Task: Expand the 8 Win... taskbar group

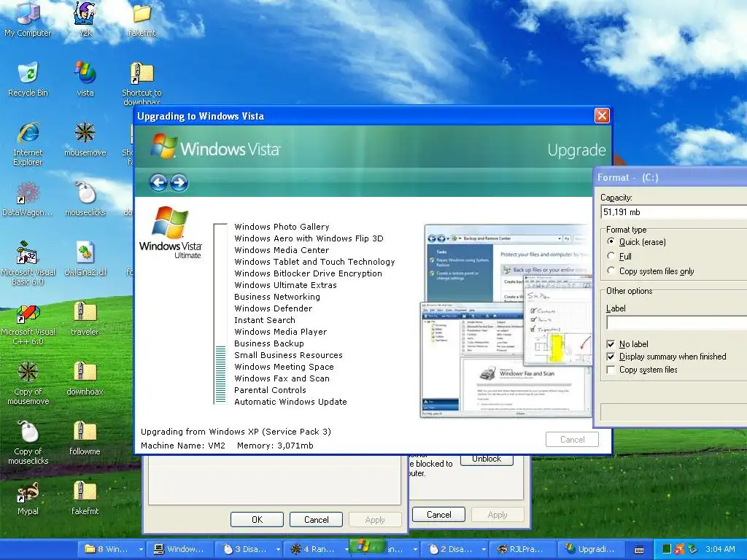Action: (x=141, y=550)
